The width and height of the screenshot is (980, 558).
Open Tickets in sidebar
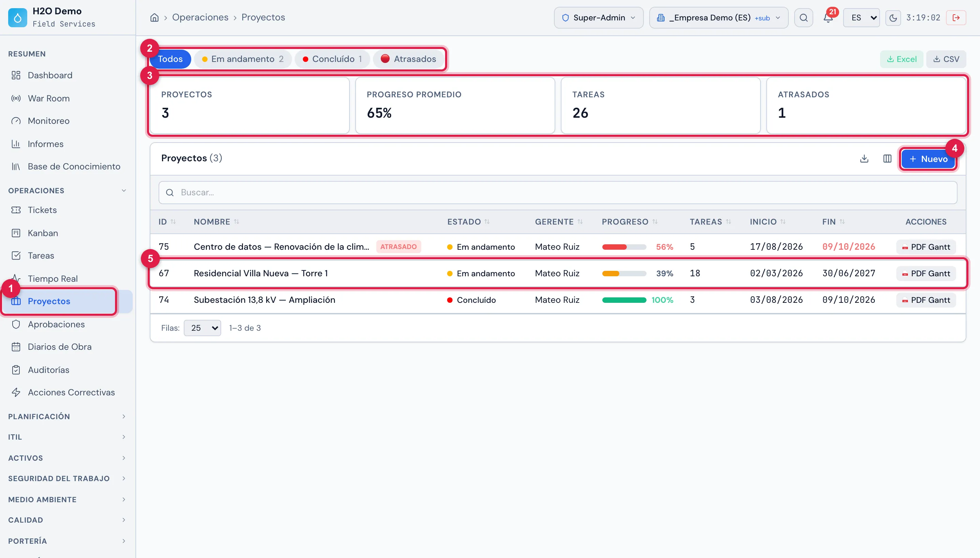[42, 210]
